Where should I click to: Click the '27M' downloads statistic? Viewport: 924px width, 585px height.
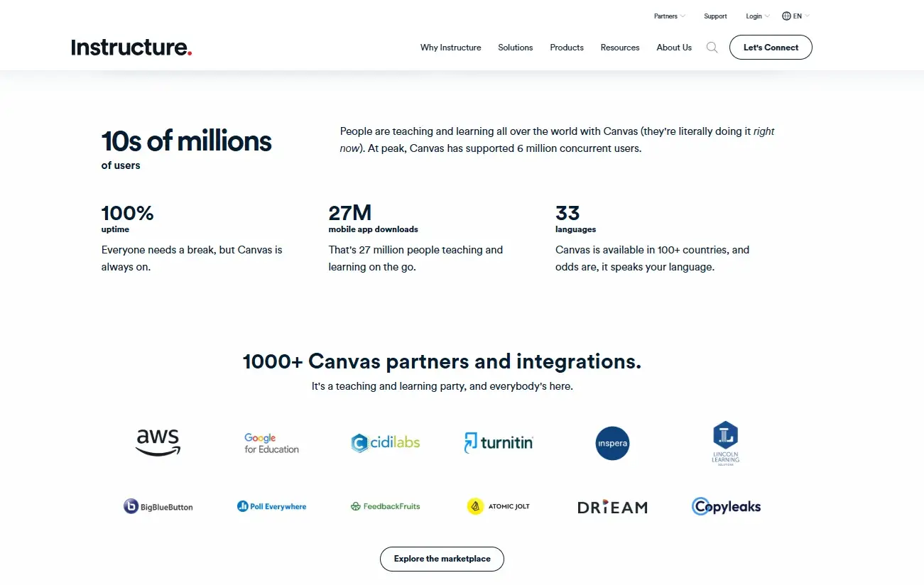(349, 212)
